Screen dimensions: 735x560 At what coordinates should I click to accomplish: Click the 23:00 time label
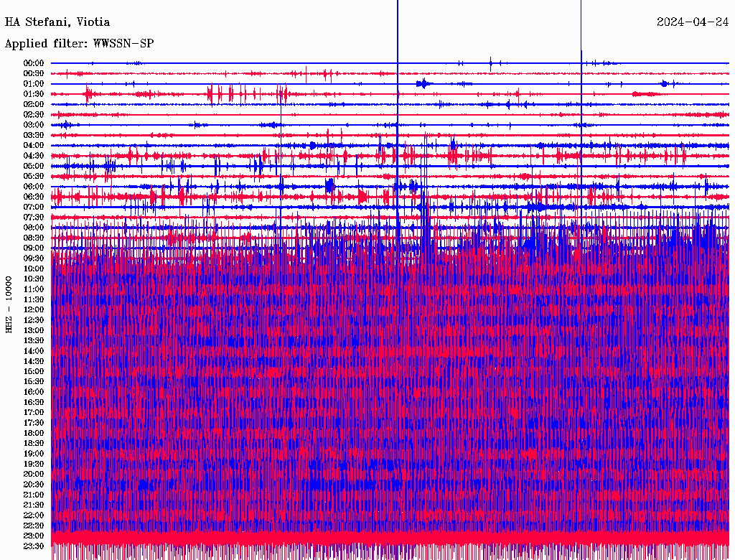tap(34, 536)
